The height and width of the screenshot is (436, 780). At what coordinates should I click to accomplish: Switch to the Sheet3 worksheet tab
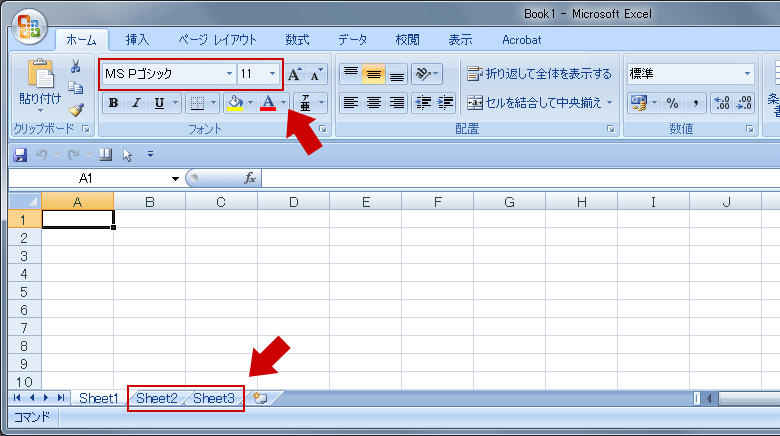pos(214,398)
